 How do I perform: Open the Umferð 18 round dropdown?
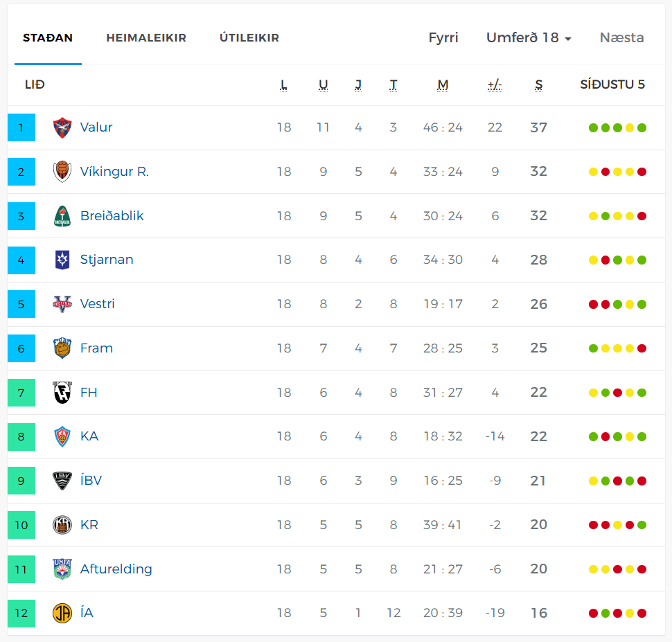pyautogui.click(x=529, y=37)
